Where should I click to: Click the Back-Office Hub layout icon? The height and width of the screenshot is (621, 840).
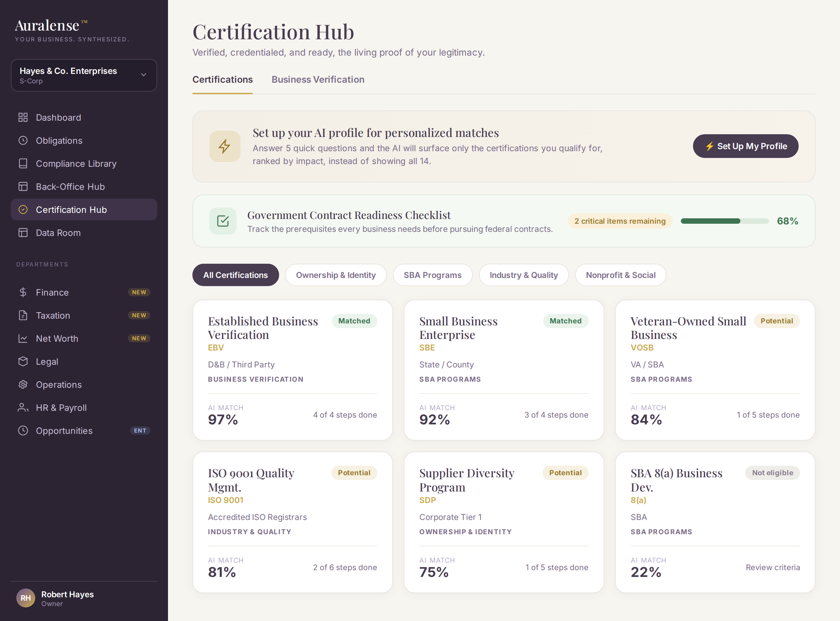click(23, 186)
